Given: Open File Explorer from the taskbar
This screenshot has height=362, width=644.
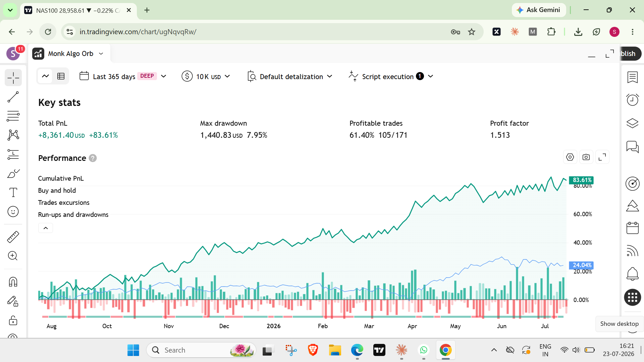Looking at the screenshot, I should click(335, 350).
